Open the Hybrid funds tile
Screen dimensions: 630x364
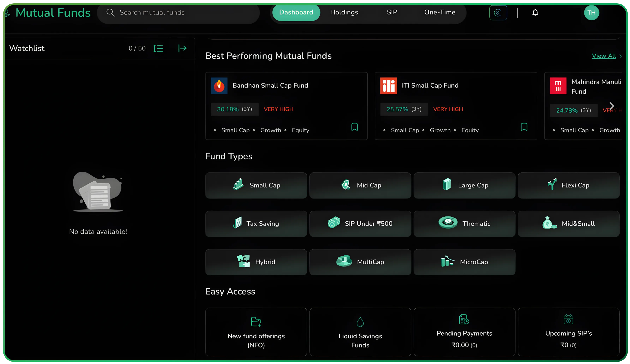(256, 262)
